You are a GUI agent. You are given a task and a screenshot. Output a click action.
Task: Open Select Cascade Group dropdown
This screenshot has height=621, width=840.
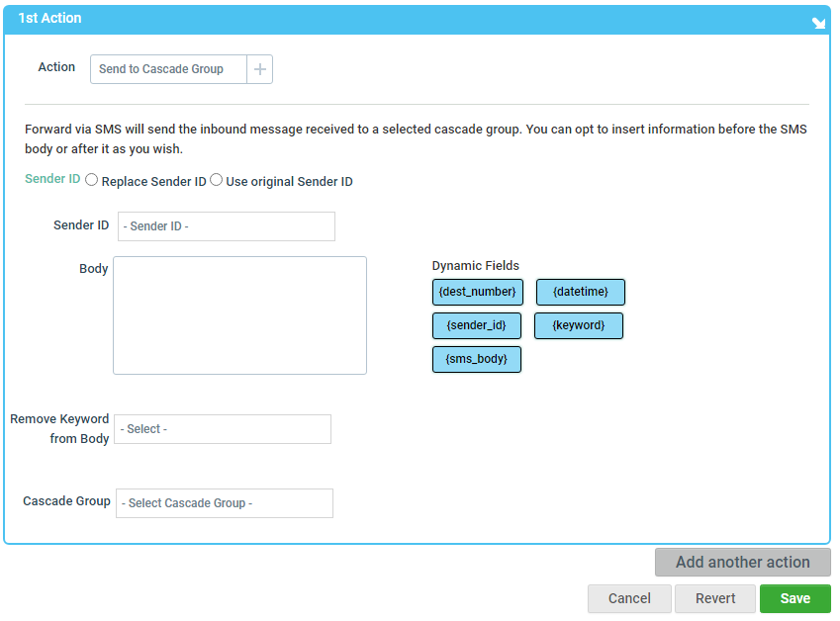click(225, 503)
